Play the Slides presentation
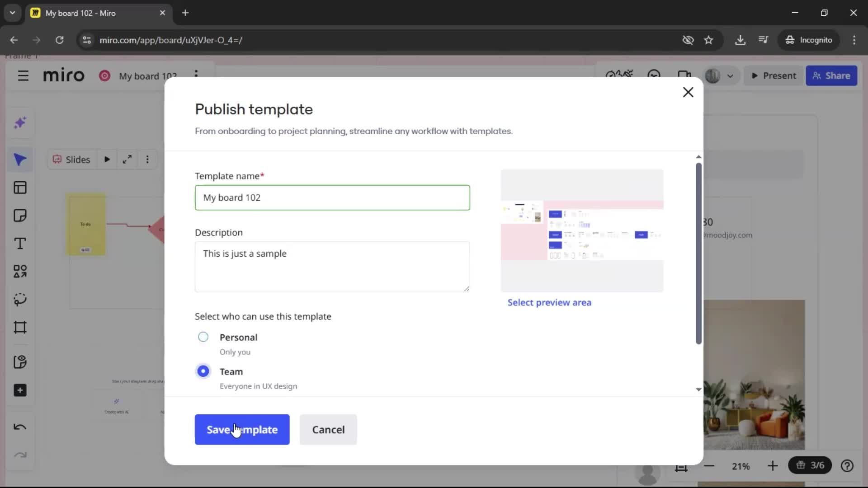Screen dimensions: 868x488 [107, 160]
